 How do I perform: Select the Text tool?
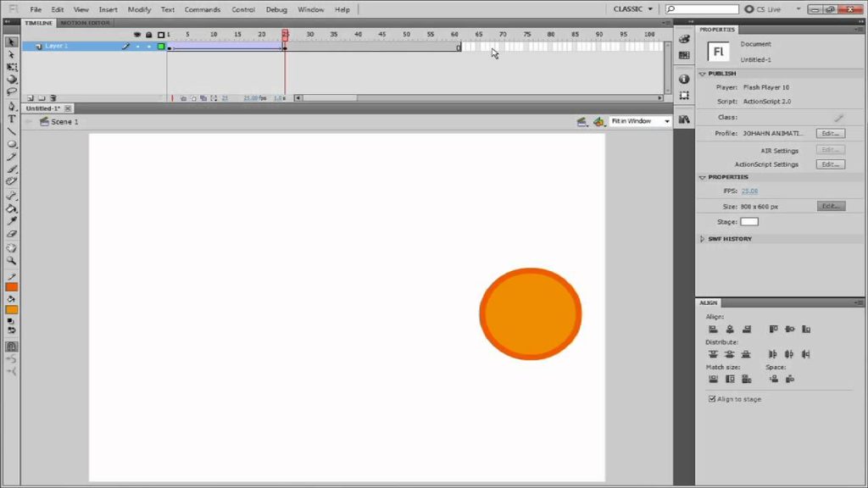(11, 119)
